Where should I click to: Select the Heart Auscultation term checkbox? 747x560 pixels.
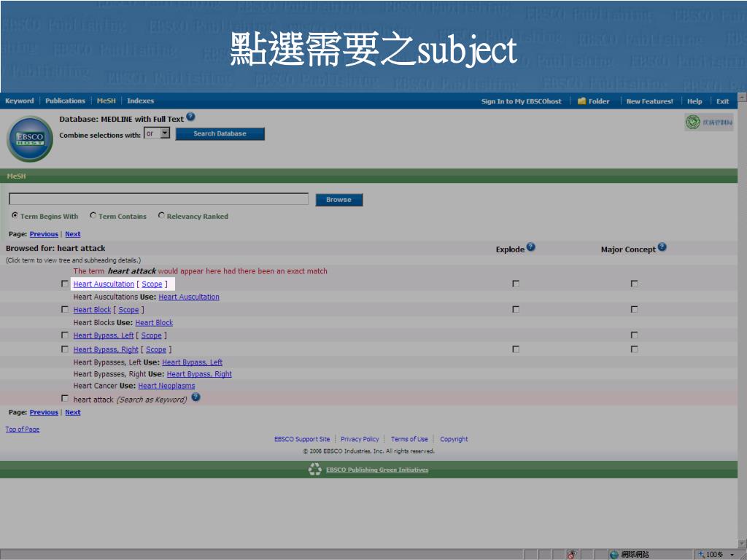65,284
